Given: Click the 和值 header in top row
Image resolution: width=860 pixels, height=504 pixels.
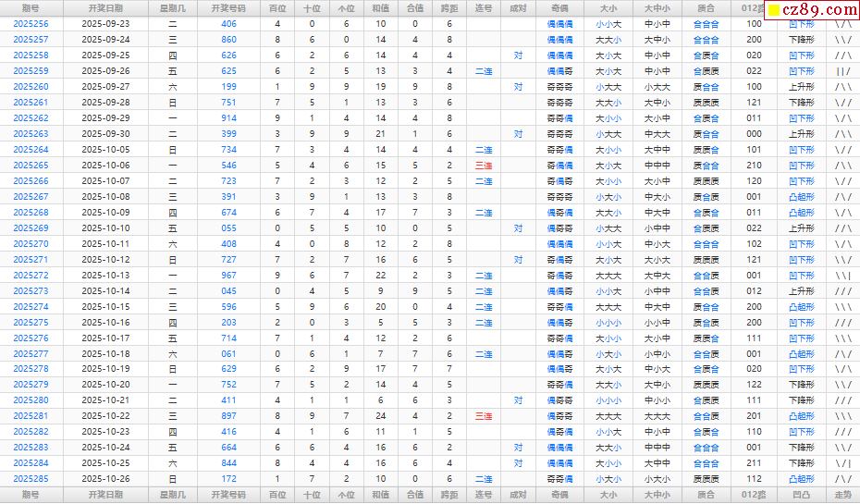Looking at the screenshot, I should [381, 7].
